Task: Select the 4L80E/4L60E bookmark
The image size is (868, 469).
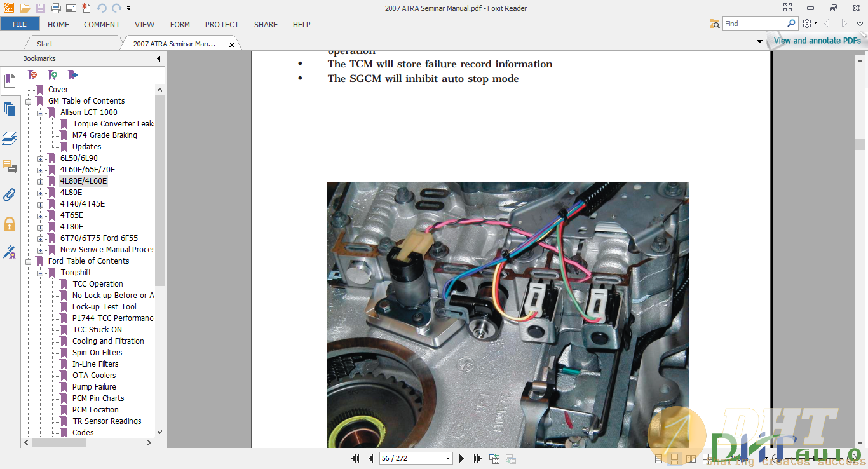Action: [83, 181]
